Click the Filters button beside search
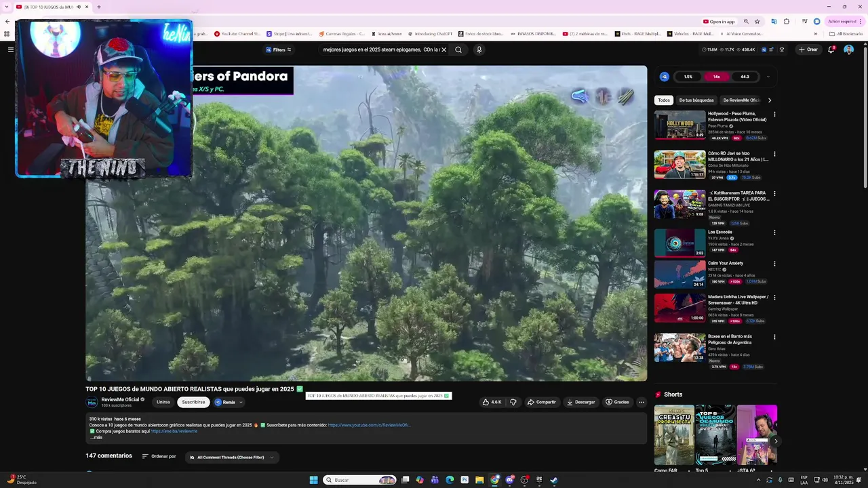The height and width of the screenshot is (488, 868). click(279, 49)
